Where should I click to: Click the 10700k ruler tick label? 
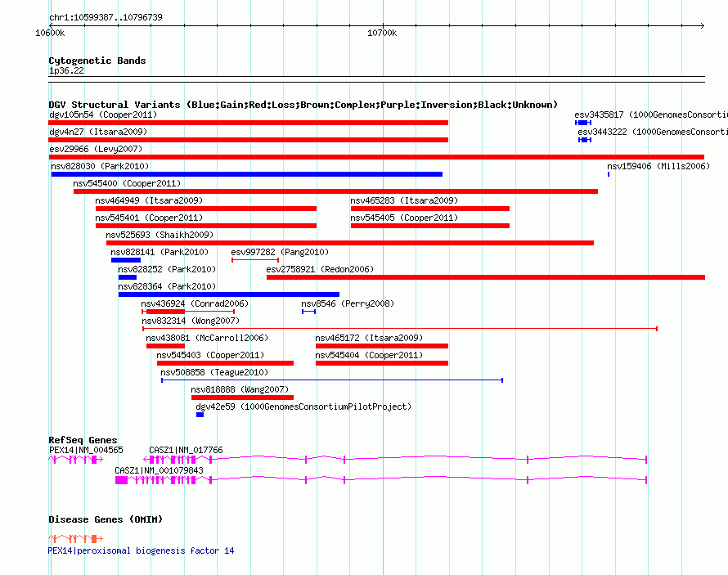point(382,33)
